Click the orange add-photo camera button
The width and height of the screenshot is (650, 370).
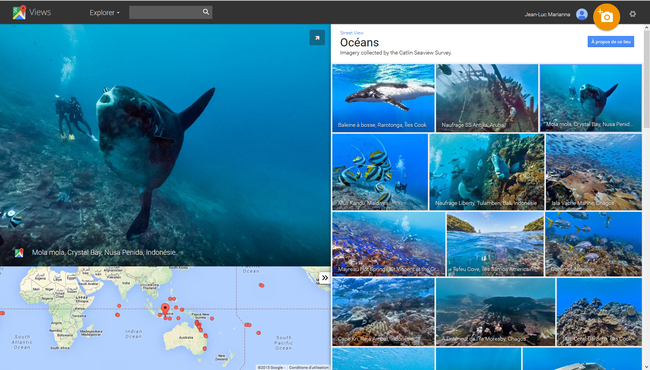coord(606,17)
